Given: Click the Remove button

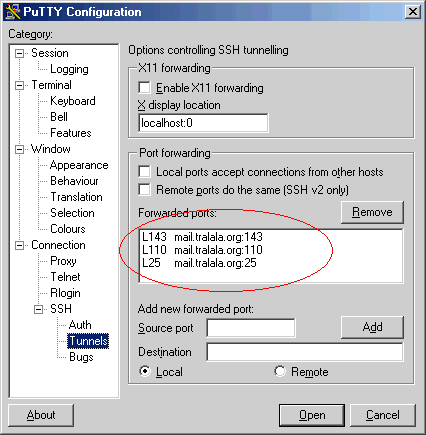Looking at the screenshot, I should point(372,212).
